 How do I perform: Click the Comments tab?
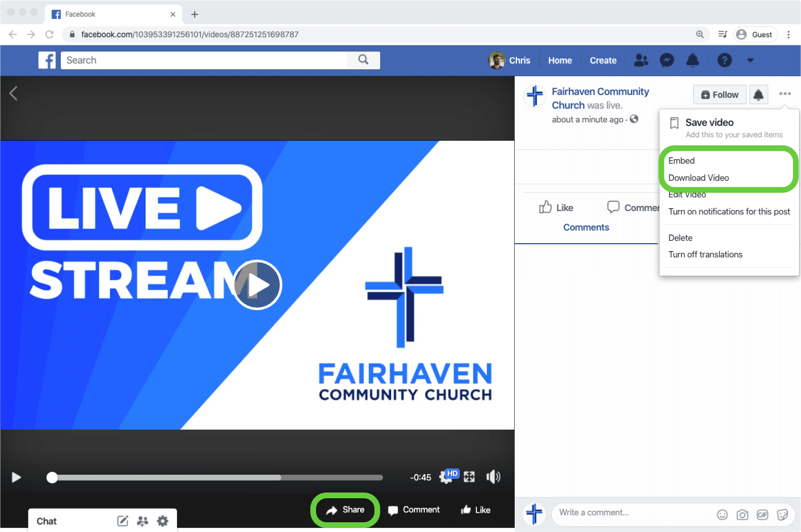(586, 227)
